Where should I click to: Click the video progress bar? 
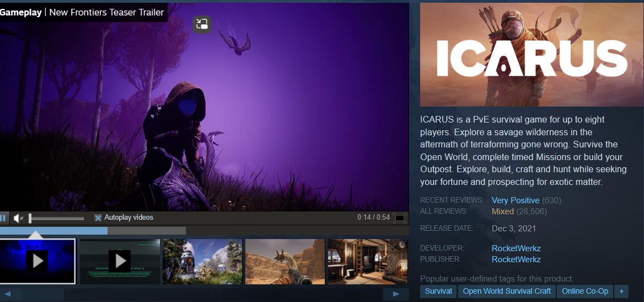tap(93, 231)
